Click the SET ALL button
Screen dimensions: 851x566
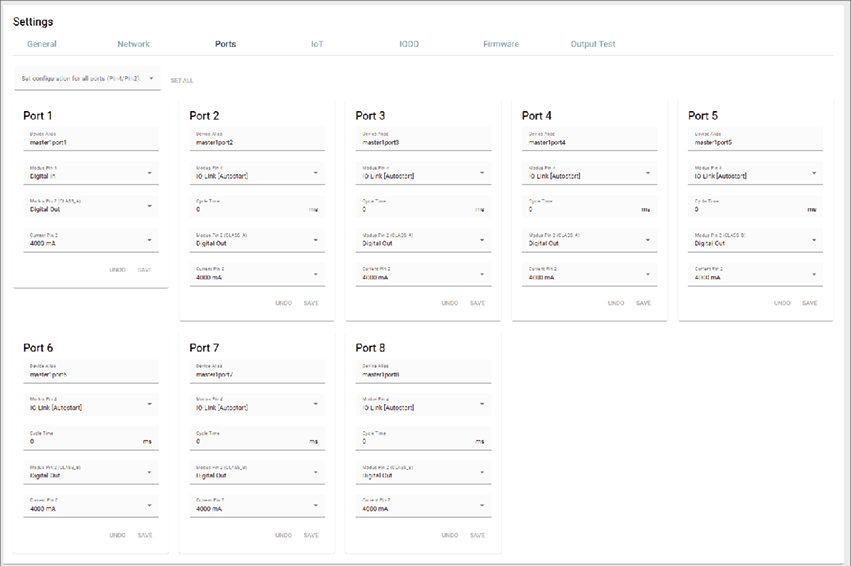(x=182, y=80)
